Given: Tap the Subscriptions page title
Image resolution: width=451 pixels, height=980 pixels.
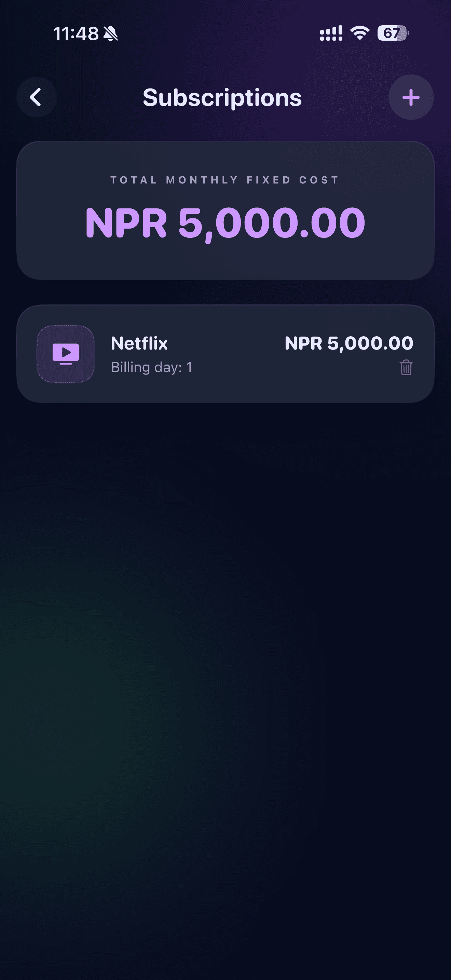Looking at the screenshot, I should (222, 98).
